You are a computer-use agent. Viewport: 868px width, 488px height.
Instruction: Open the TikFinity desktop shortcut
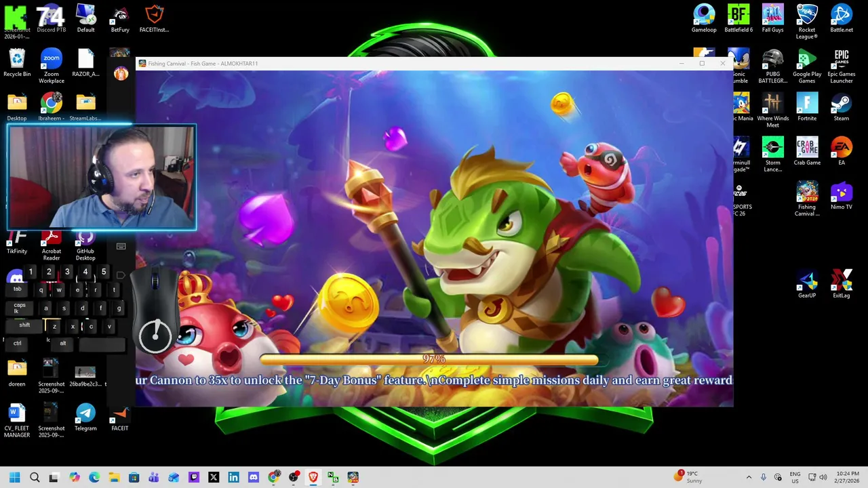click(17, 243)
